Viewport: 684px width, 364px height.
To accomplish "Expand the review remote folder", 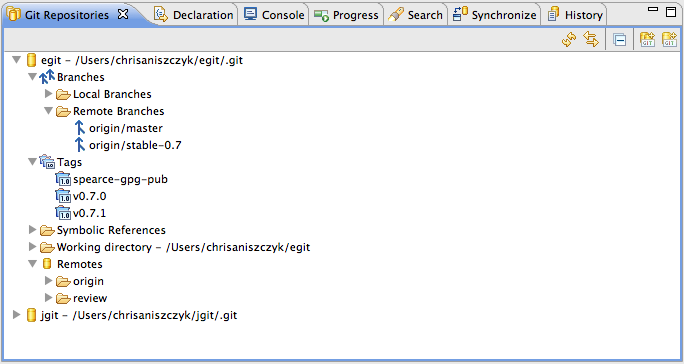I will (x=49, y=298).
